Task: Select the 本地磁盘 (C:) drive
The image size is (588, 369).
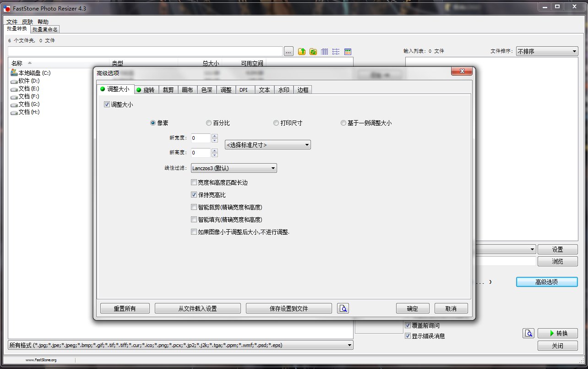Action: pos(31,73)
